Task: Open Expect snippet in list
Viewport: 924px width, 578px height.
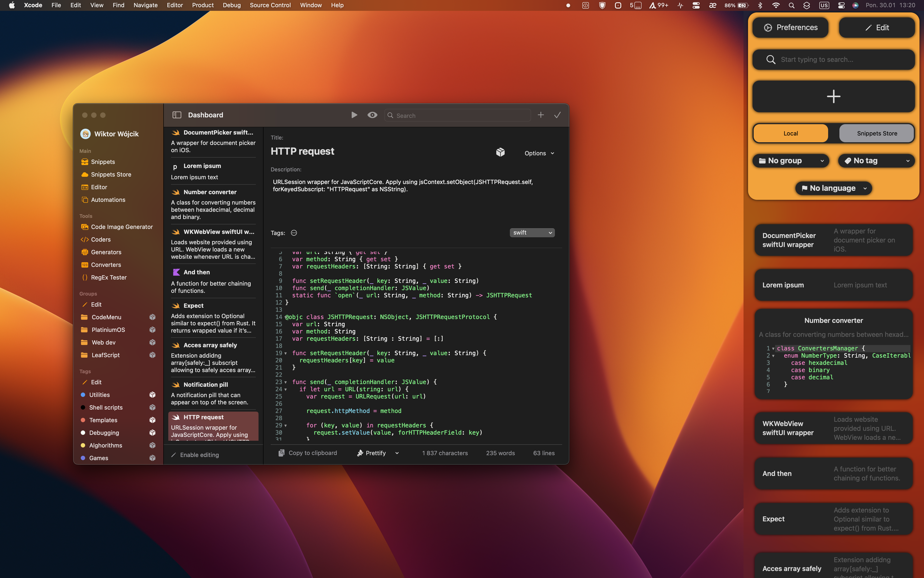Action: click(x=213, y=318)
